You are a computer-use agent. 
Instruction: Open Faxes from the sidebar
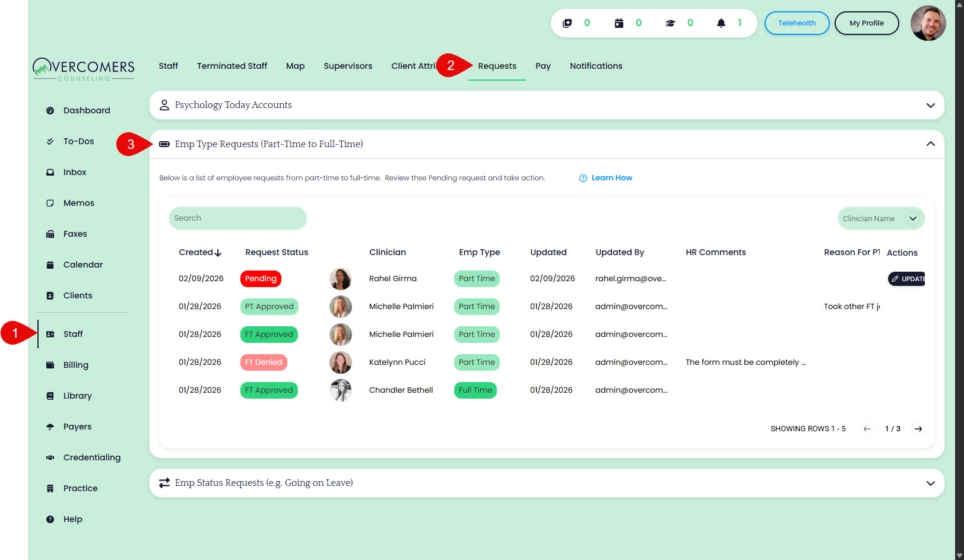click(75, 234)
